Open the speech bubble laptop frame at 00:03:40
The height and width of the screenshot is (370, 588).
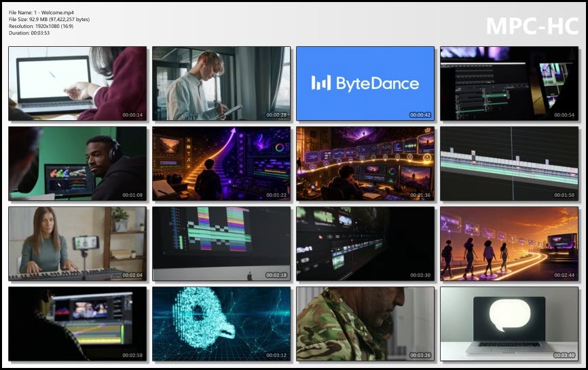point(509,324)
